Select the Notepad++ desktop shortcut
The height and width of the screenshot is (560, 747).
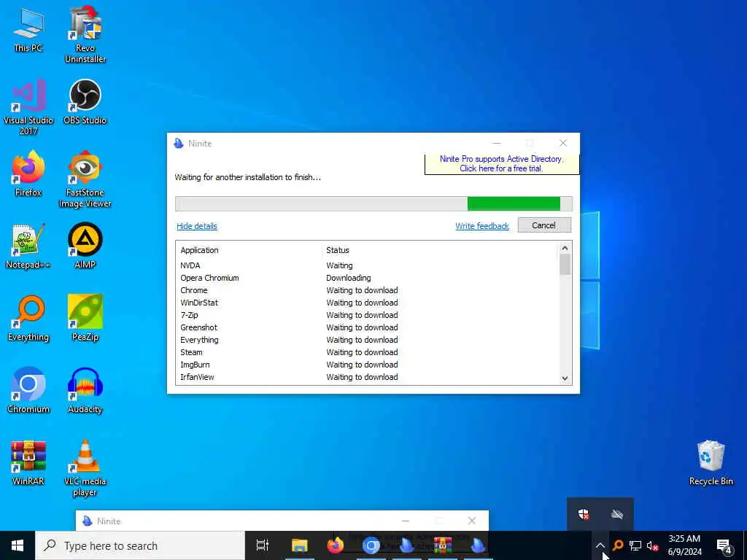[28, 246]
